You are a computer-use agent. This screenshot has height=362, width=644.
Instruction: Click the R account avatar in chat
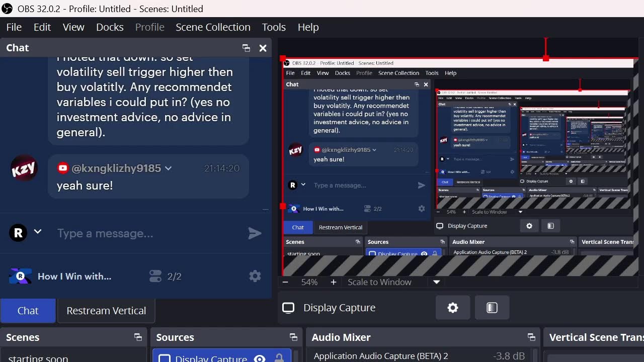click(18, 233)
